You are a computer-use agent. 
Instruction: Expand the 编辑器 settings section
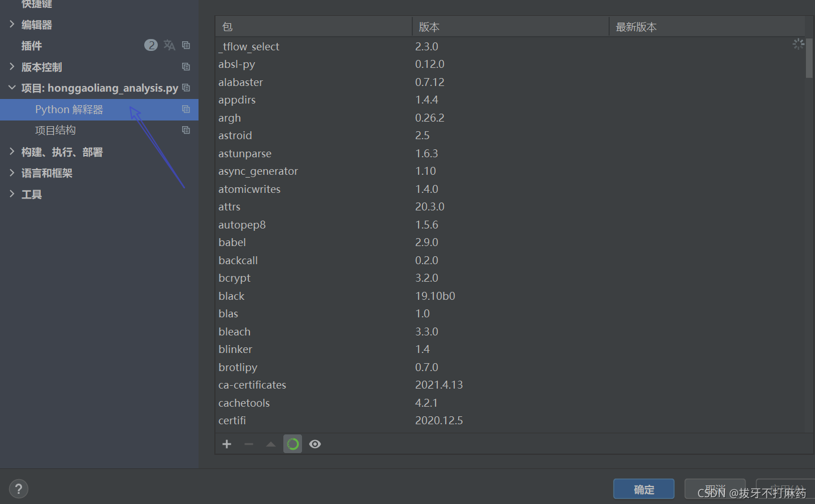[12, 24]
